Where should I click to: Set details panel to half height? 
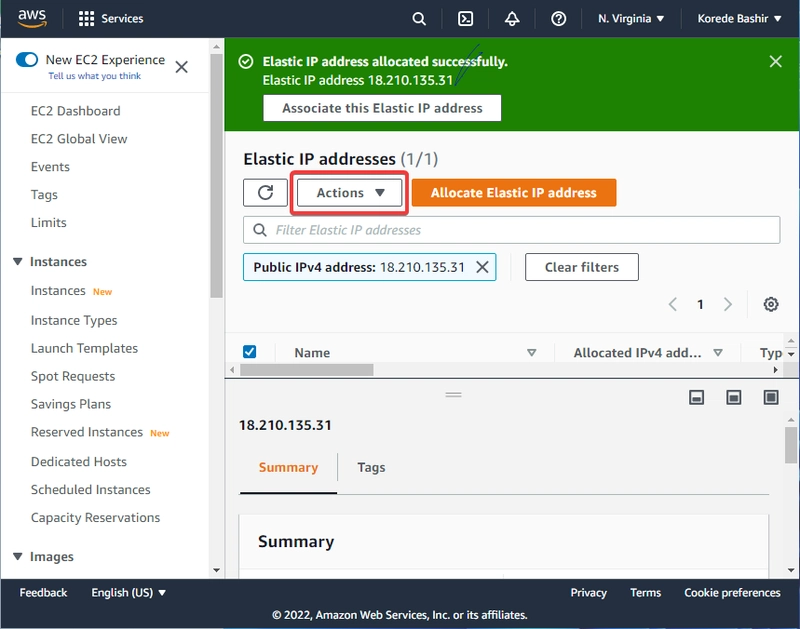[x=734, y=397]
